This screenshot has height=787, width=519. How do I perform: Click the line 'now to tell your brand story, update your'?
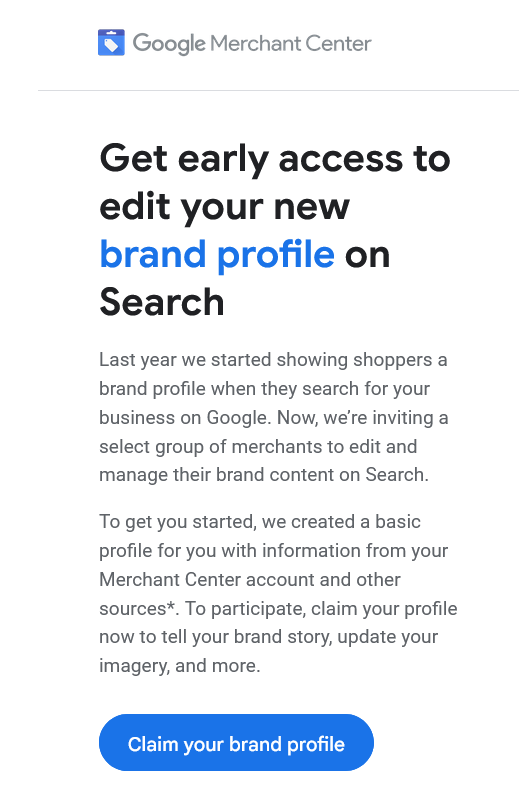[x=269, y=637]
